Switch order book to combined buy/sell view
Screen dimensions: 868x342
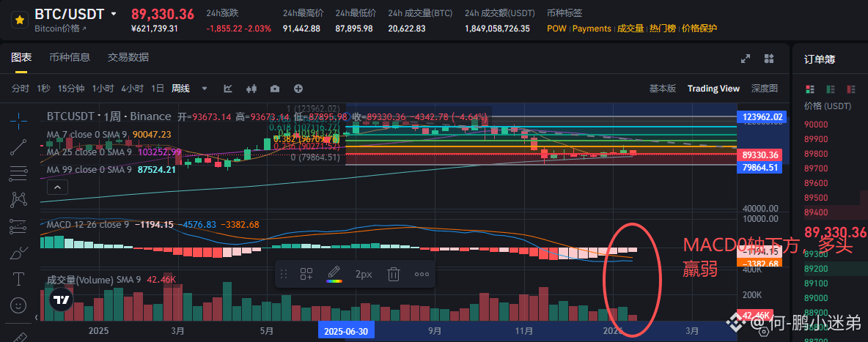coord(811,89)
